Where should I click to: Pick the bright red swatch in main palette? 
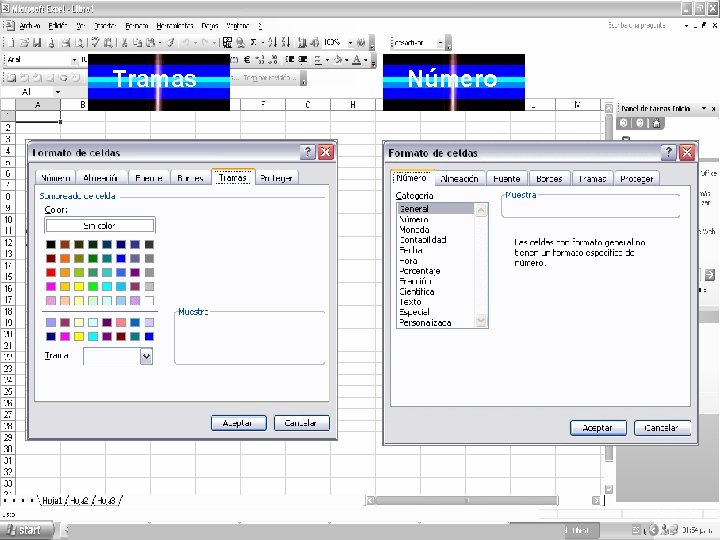pos(51,273)
